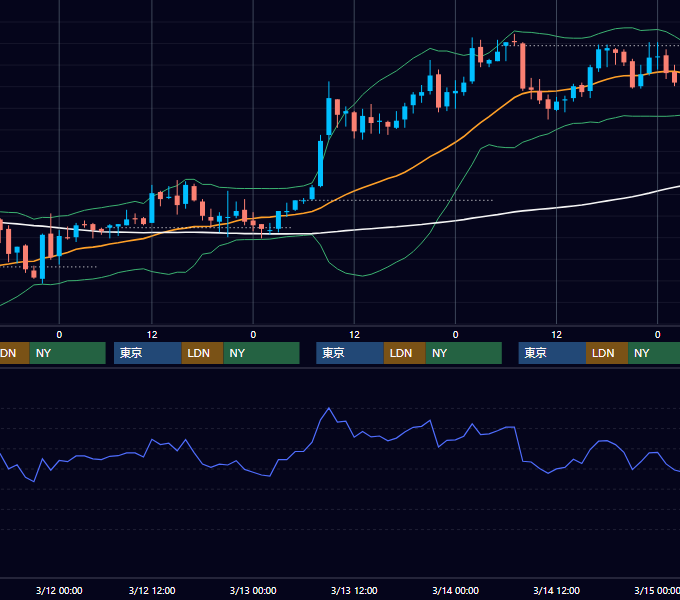Click the 3/13 12:00 time axis label
The image size is (680, 600).
[x=354, y=590]
